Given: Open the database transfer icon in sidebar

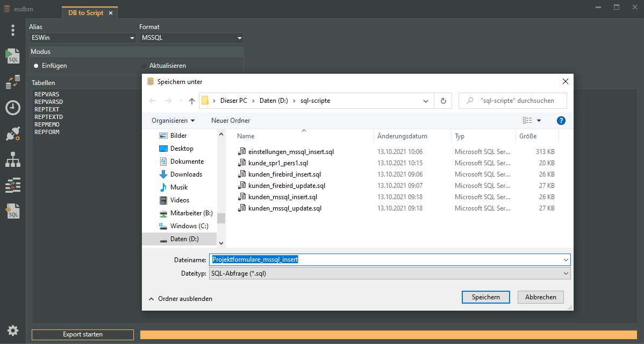Looking at the screenshot, I should tap(13, 82).
